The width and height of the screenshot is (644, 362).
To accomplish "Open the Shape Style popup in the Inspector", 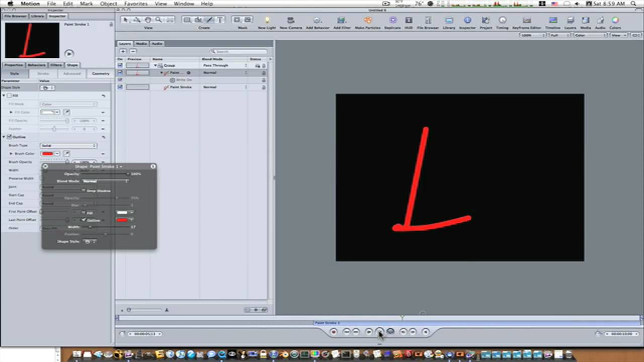I will tap(47, 87).
